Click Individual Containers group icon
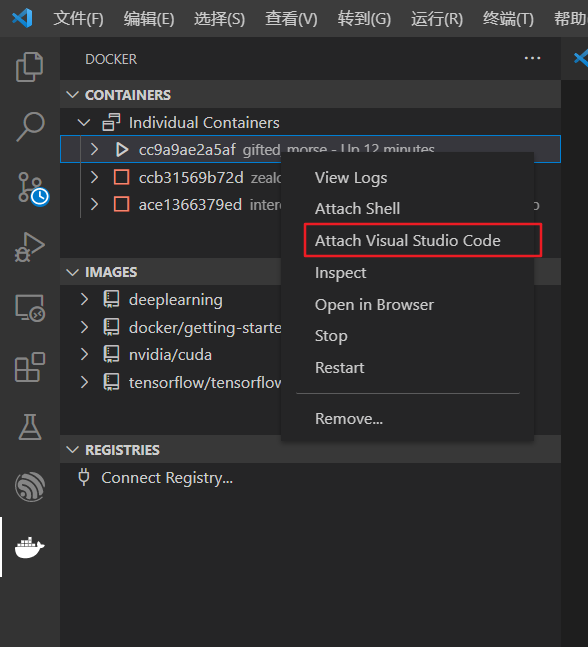Viewport: 588px width, 647px height. pyautogui.click(x=111, y=122)
